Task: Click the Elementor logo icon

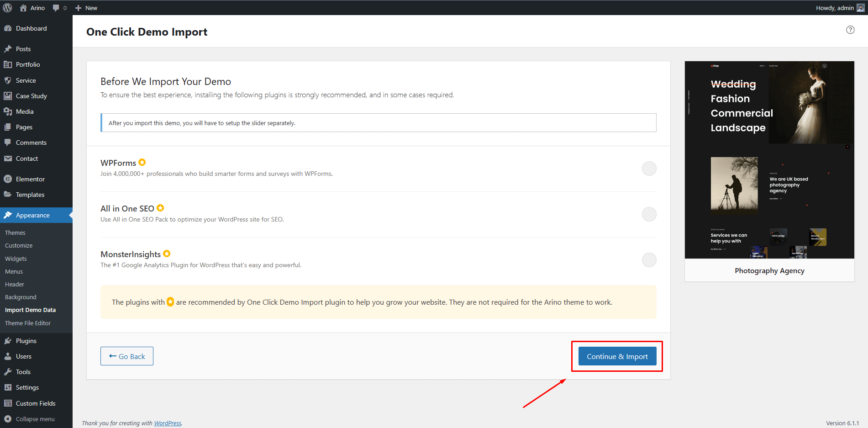Action: click(x=8, y=179)
